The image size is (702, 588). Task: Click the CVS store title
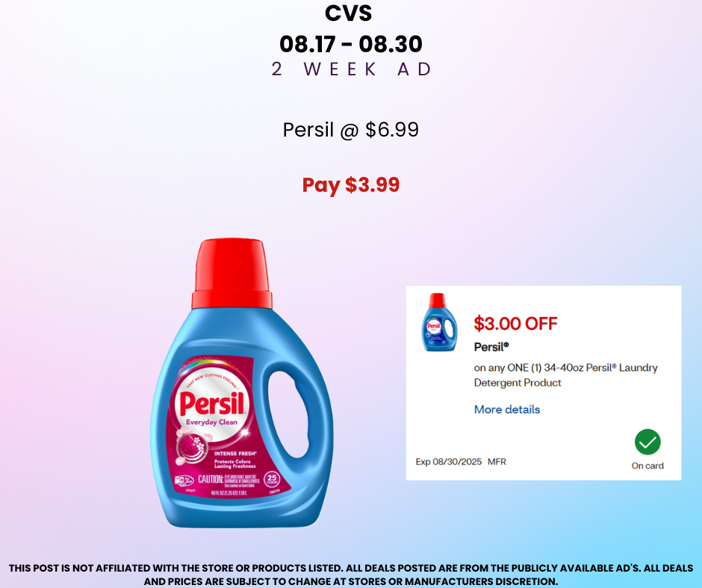click(348, 13)
